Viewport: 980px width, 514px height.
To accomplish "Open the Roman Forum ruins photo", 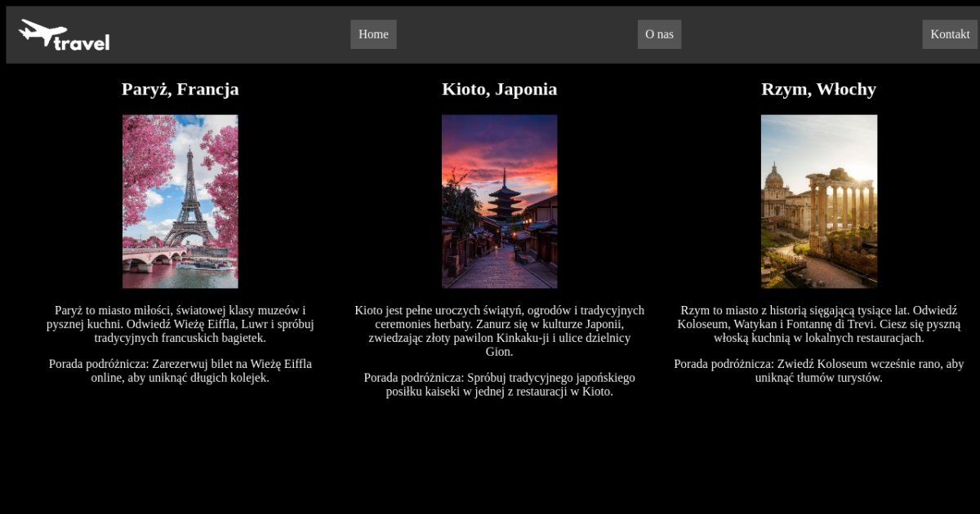I will [818, 201].
